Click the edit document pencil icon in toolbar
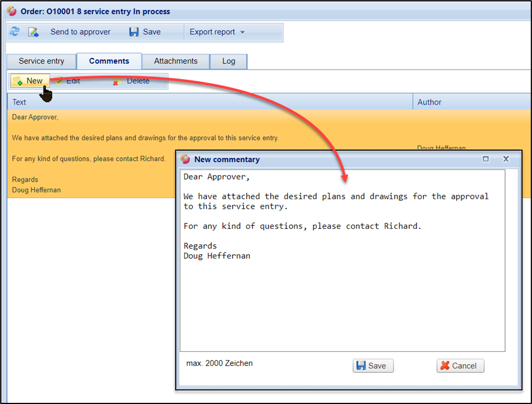The image size is (532, 404). pyautogui.click(x=33, y=32)
